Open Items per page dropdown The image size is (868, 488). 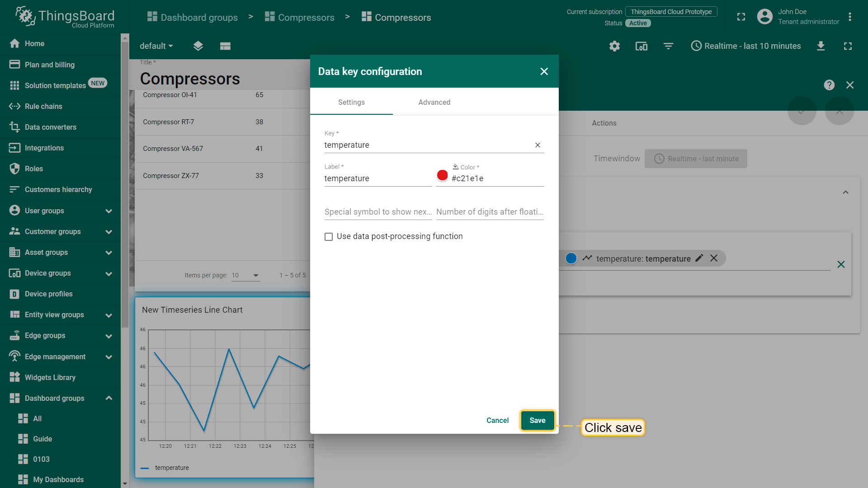[246, 275]
